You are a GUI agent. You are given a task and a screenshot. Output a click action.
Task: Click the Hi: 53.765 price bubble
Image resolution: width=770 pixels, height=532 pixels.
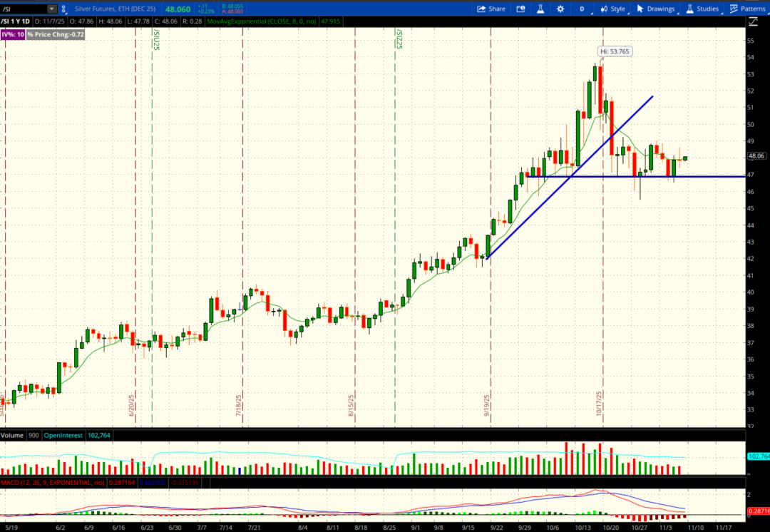point(615,51)
